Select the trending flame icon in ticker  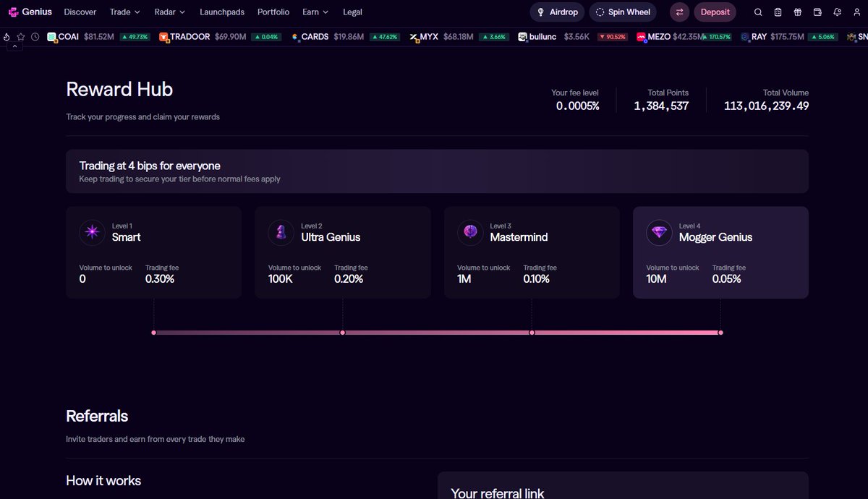click(7, 37)
